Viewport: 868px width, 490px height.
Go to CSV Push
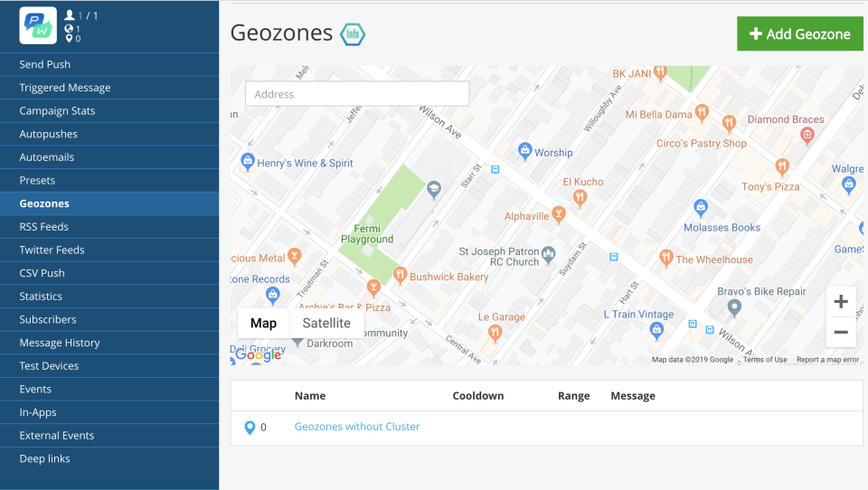[109, 274]
